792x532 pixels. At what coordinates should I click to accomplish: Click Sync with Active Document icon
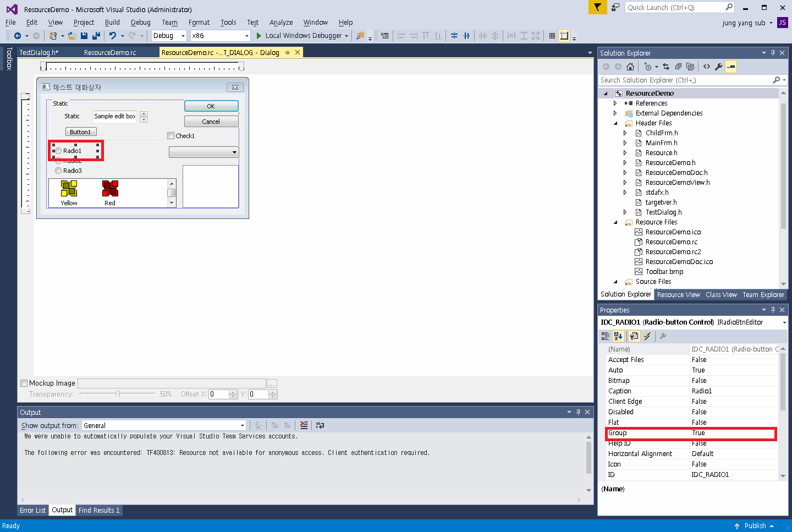click(666, 67)
